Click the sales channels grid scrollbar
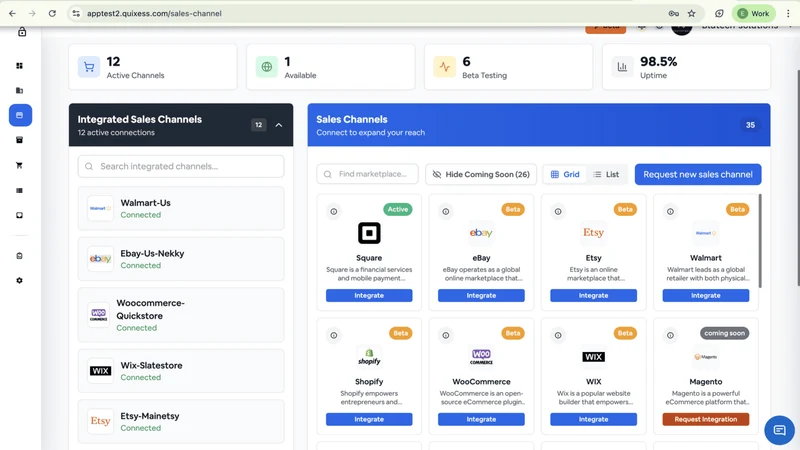 [x=760, y=241]
